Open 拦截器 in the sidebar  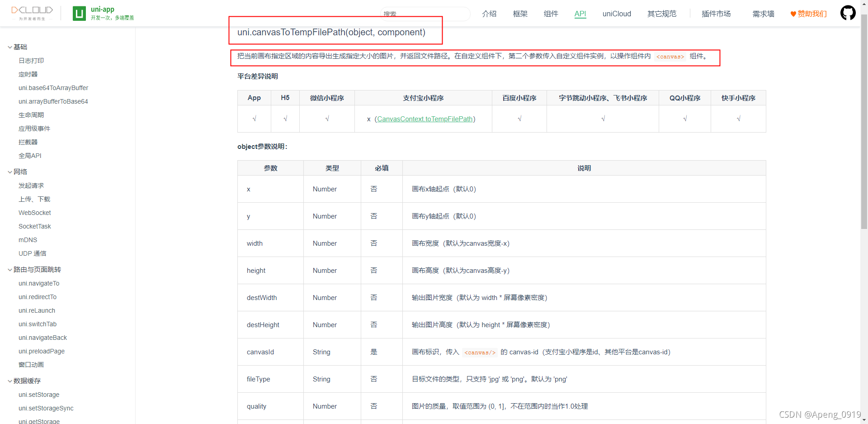(x=28, y=142)
